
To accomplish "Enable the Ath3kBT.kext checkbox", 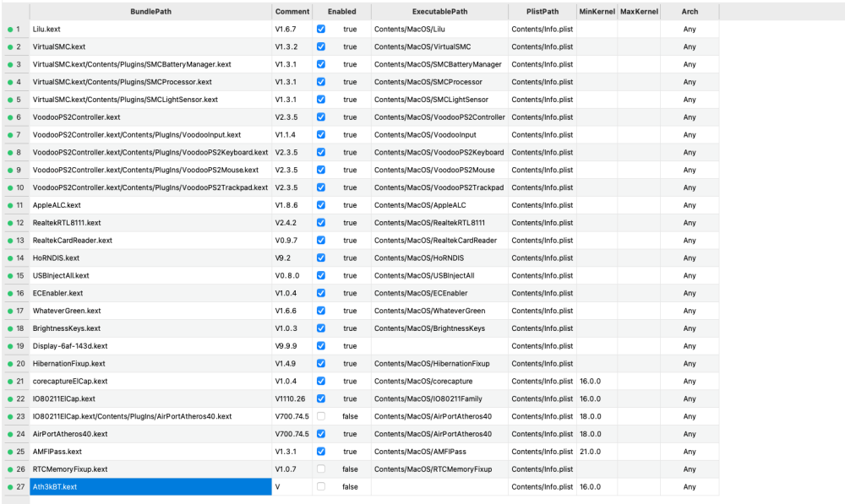I will 320,487.
